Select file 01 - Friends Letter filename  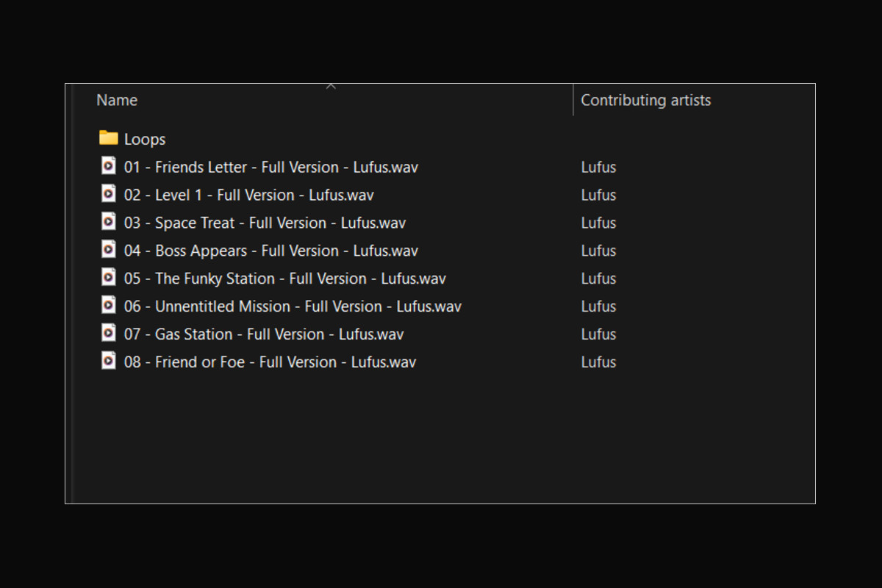(x=270, y=167)
